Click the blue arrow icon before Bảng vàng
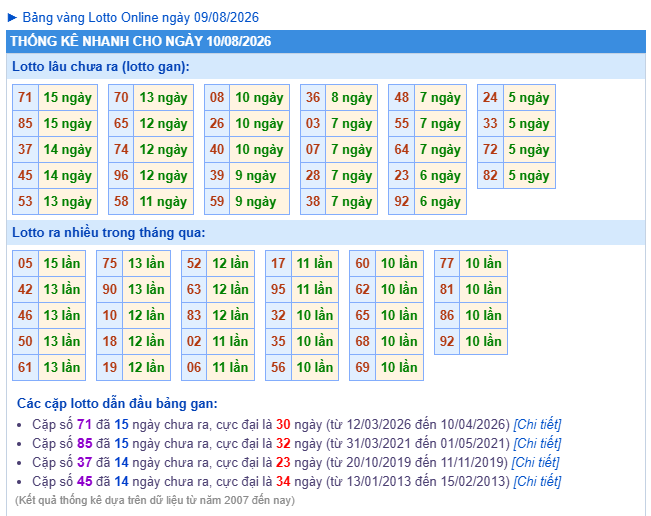The height and width of the screenshot is (516, 651). 12,17
